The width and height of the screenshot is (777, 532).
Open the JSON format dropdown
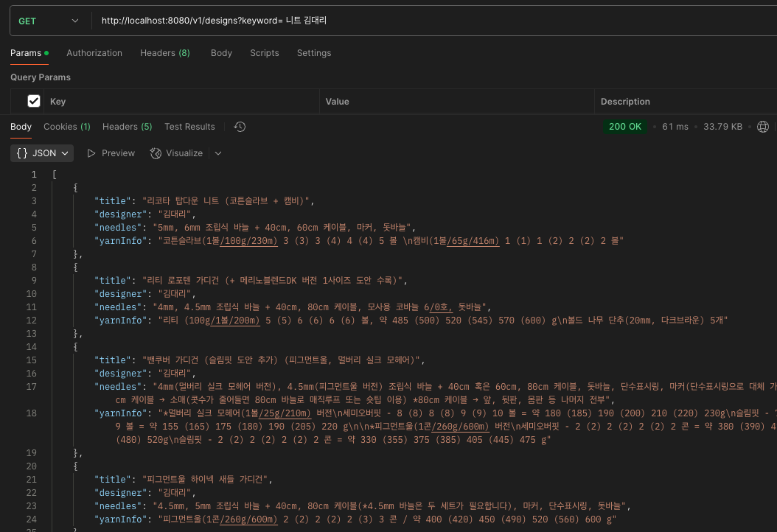point(42,153)
